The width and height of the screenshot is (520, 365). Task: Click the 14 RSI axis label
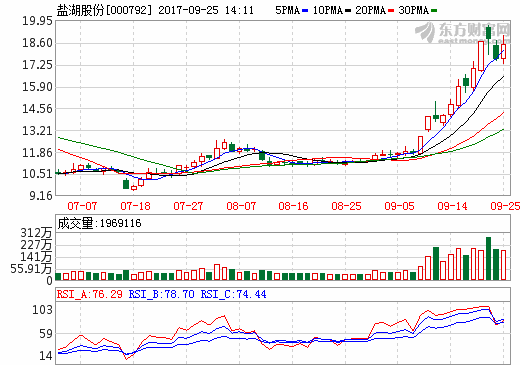pos(46,356)
